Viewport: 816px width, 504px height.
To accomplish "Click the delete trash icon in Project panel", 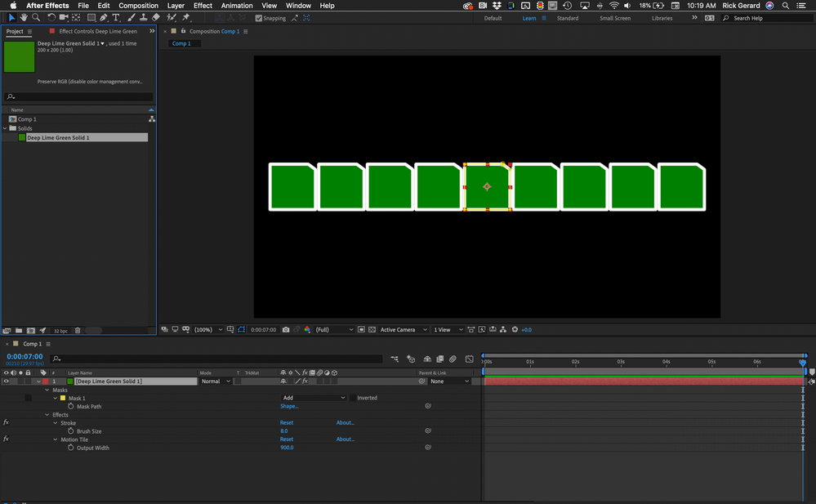I will tap(78, 331).
